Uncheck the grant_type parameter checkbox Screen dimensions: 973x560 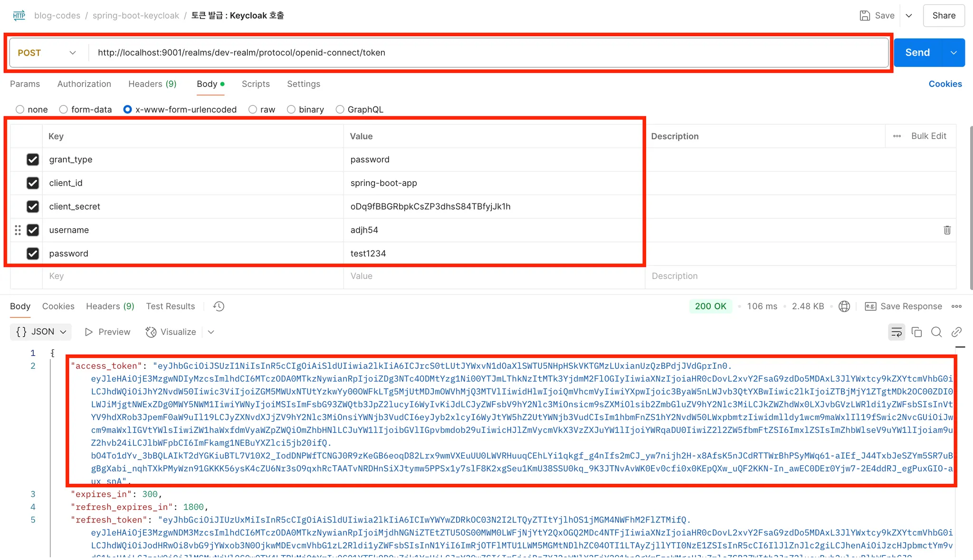33,160
